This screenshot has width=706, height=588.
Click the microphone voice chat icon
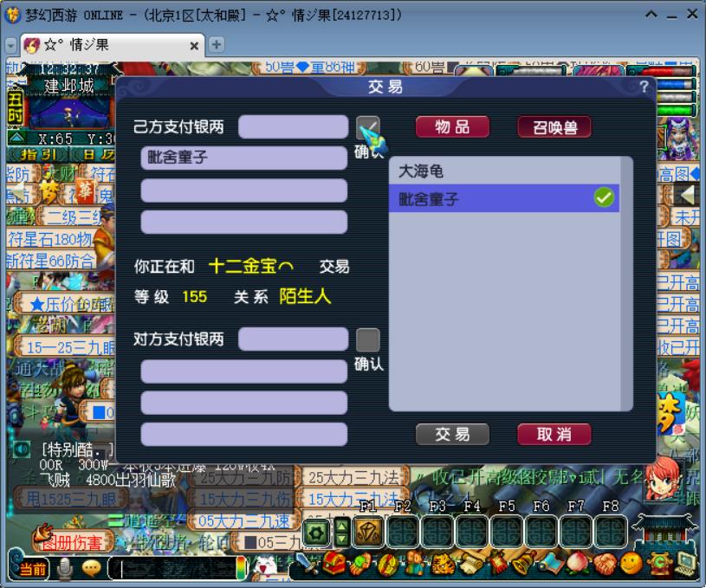[65, 568]
